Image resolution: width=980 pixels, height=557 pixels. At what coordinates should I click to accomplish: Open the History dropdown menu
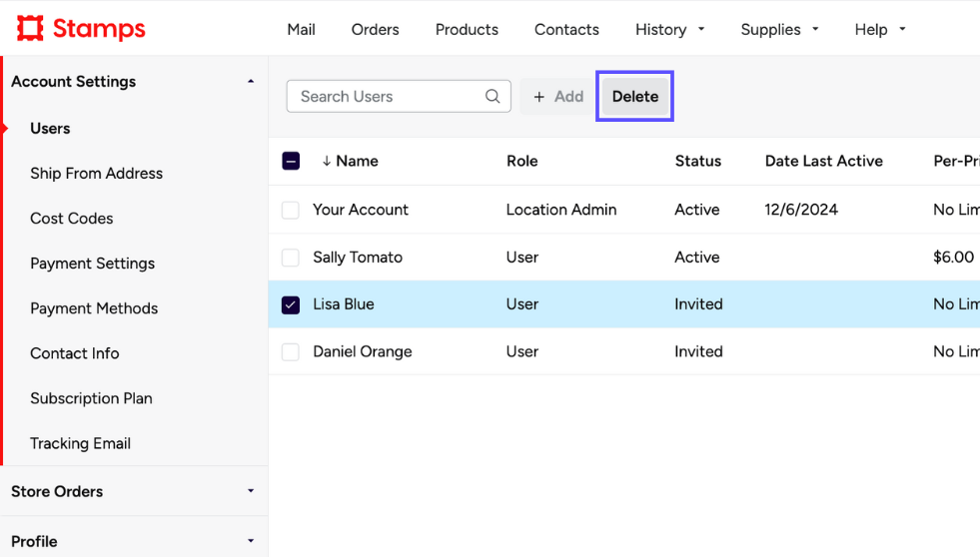(669, 29)
